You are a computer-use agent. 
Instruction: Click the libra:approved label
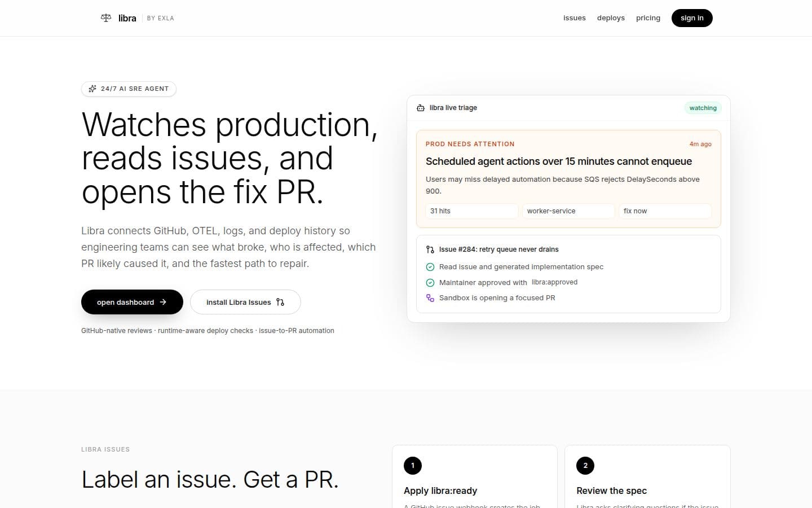click(554, 282)
